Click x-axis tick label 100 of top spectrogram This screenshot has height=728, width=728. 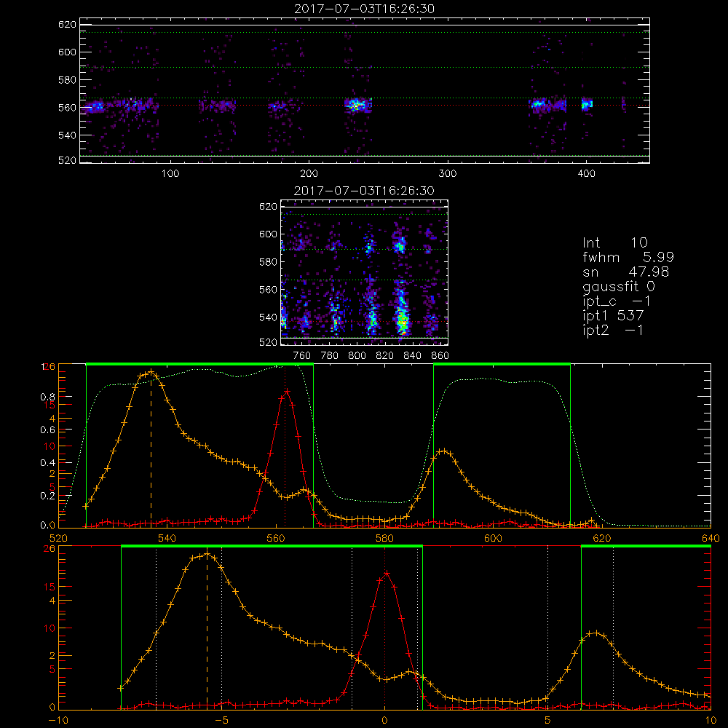coord(170,174)
